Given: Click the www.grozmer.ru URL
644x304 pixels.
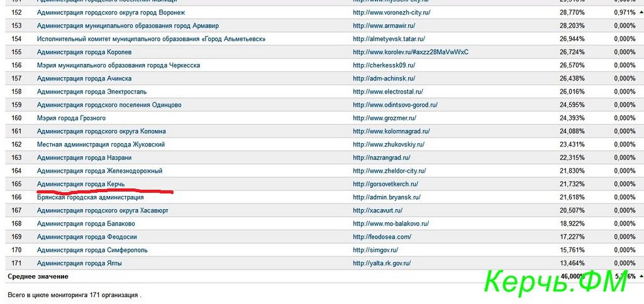Looking at the screenshot, I should [x=384, y=118].
